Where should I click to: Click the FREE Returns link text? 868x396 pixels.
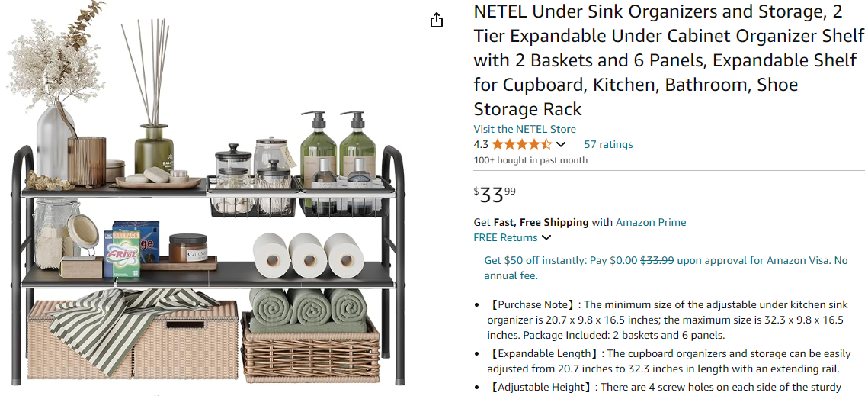click(505, 237)
